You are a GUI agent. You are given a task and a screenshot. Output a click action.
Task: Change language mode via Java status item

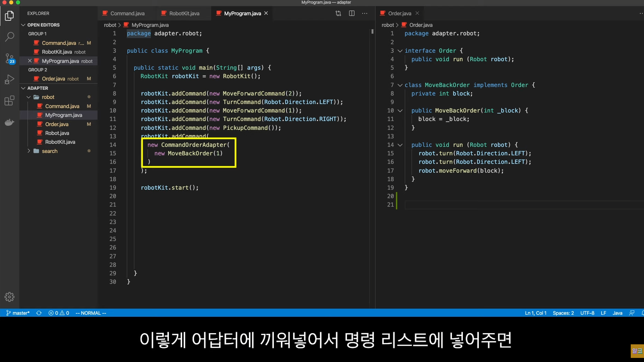617,313
